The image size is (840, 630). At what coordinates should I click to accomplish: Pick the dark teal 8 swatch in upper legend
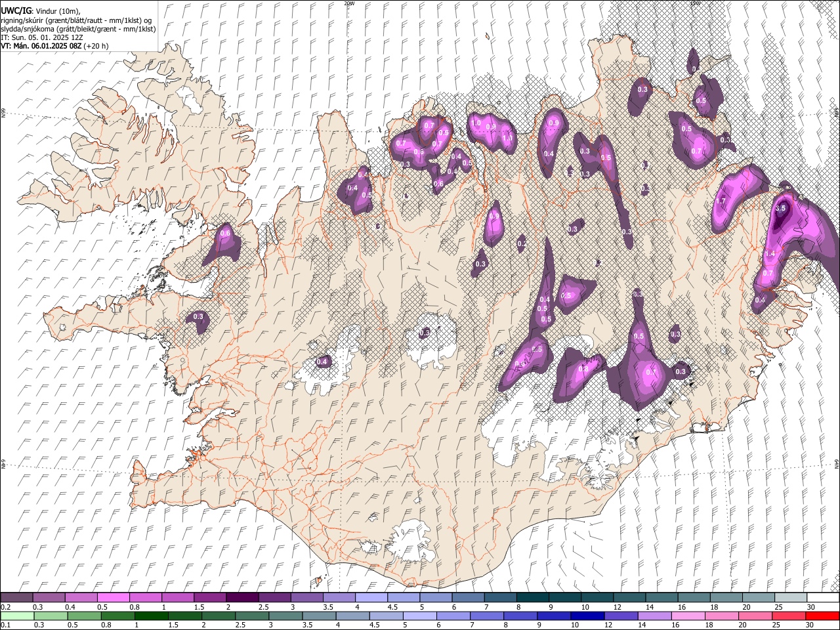click(532, 597)
